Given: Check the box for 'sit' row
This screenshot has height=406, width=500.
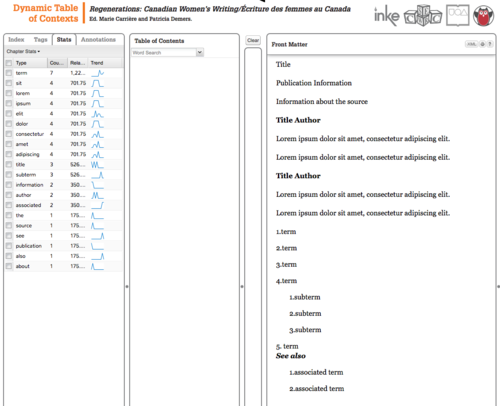Looking at the screenshot, I should point(9,83).
